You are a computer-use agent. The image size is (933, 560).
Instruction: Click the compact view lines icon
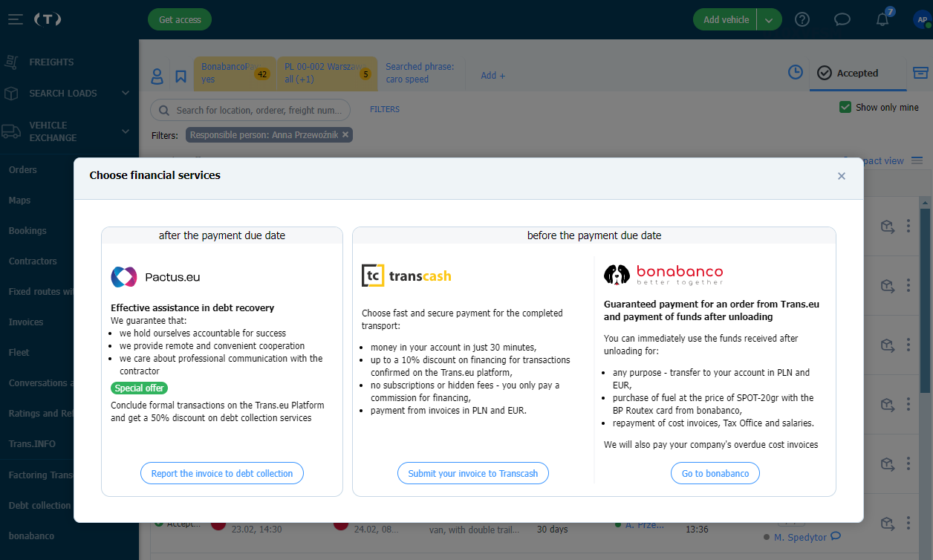pyautogui.click(x=917, y=160)
